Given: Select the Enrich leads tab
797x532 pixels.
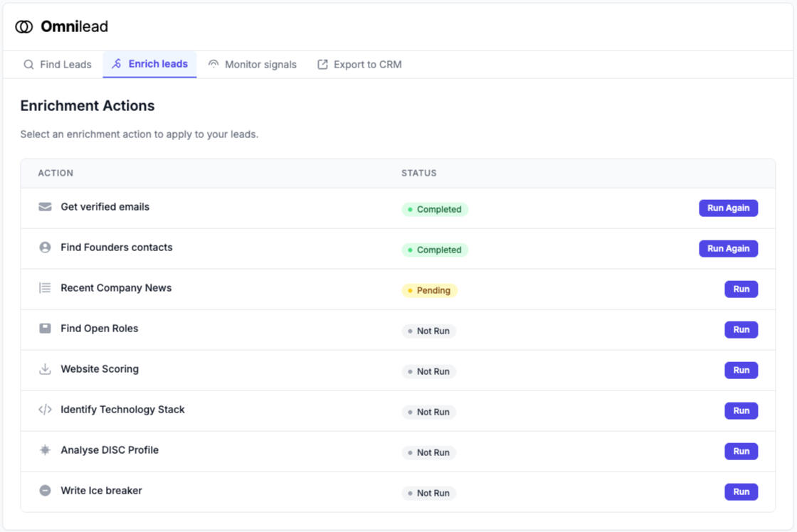Looking at the screenshot, I should [x=150, y=64].
